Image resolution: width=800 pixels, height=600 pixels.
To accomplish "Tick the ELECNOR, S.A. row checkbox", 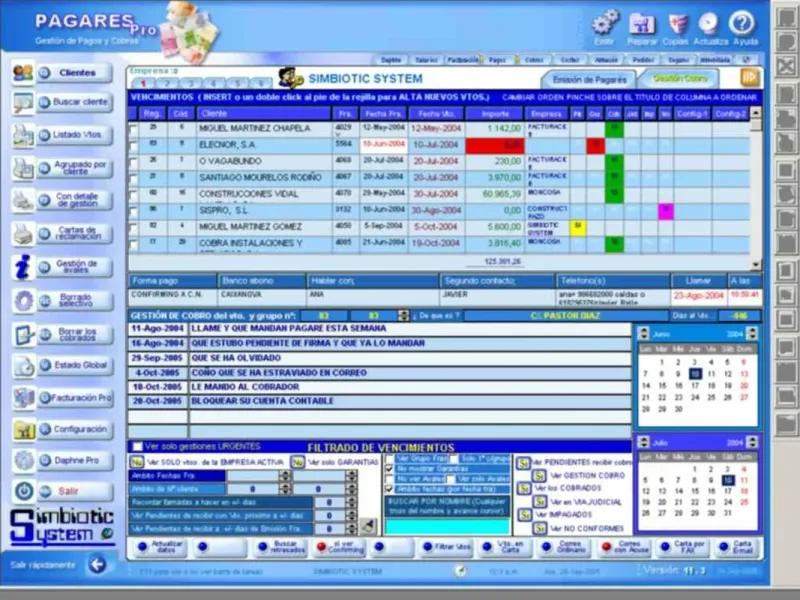I will [133, 146].
